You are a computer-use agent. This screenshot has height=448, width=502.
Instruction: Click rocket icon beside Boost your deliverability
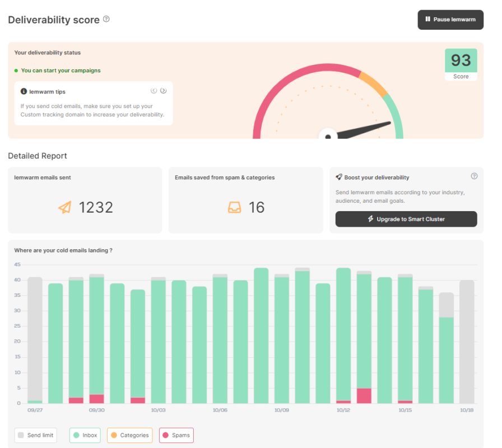[339, 177]
